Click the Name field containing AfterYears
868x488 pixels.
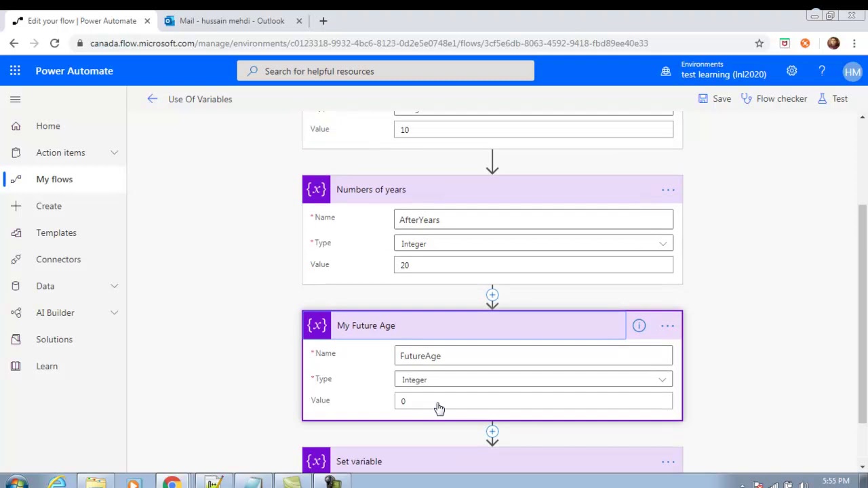pos(534,220)
